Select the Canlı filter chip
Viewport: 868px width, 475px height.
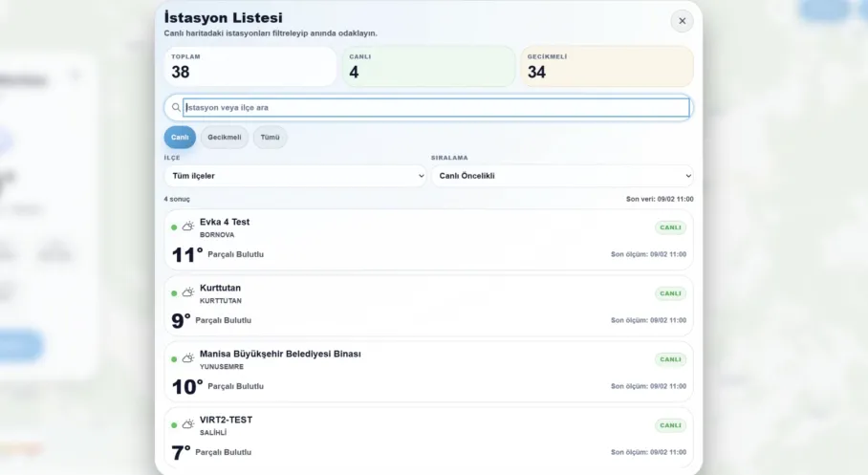point(180,138)
